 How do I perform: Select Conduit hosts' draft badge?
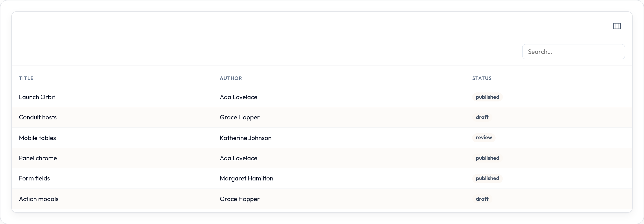(482, 117)
